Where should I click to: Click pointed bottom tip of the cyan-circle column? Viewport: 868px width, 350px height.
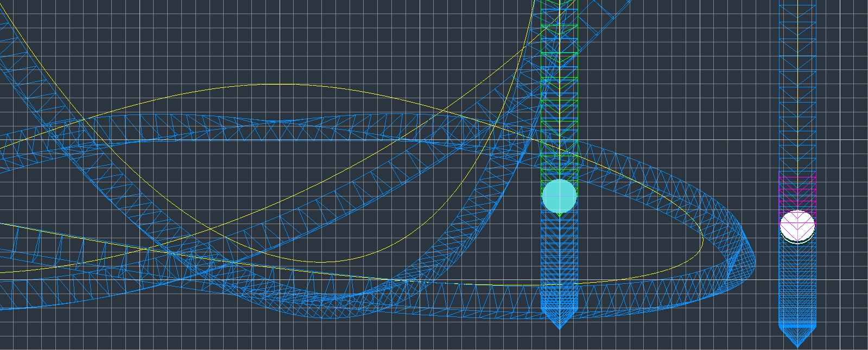tap(559, 327)
